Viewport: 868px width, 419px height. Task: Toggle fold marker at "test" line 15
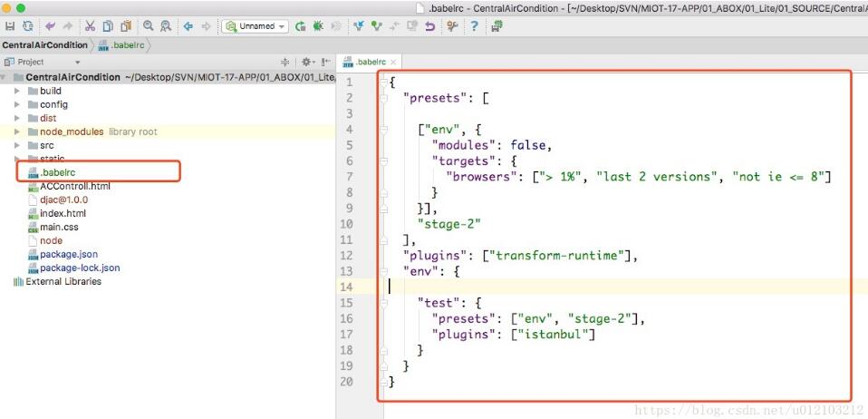(x=384, y=303)
